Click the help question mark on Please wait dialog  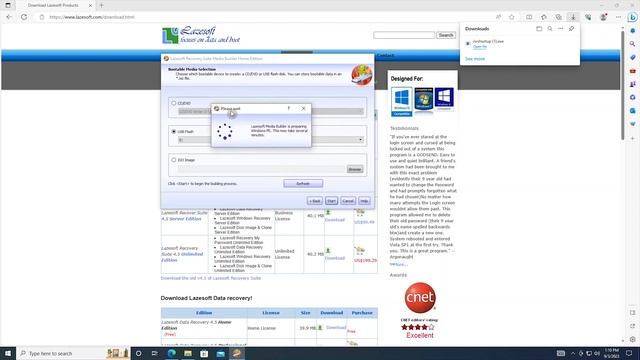pos(289,109)
